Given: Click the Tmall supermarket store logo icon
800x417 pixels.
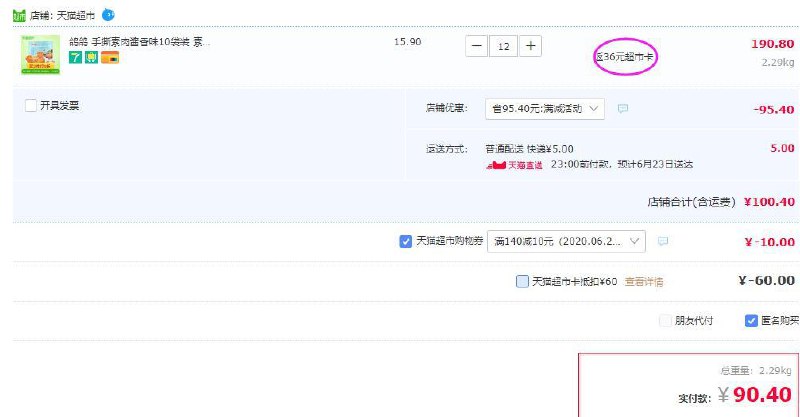Looking at the screenshot, I should (x=19, y=15).
